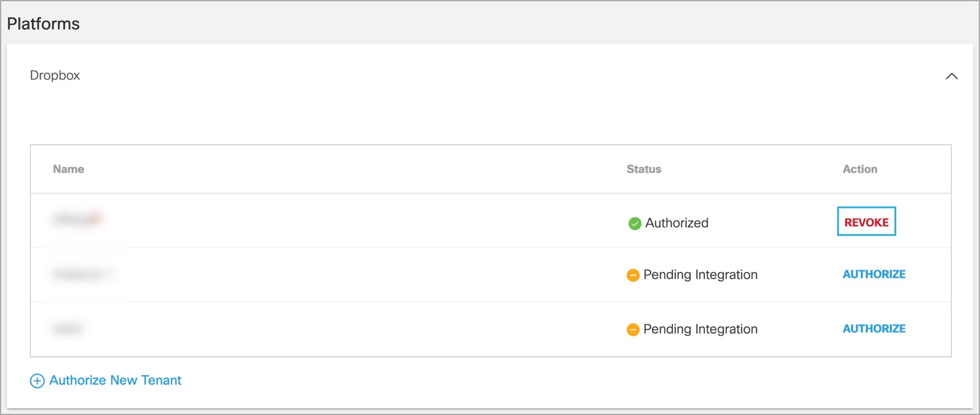Screen dimensions: 980x415
Task: Click the Dropbox section title
Action: tap(55, 75)
